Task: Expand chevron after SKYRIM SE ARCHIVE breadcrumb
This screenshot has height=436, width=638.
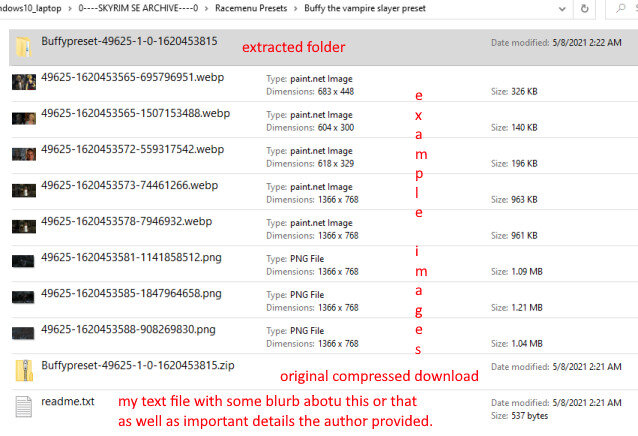Action: 207,9
